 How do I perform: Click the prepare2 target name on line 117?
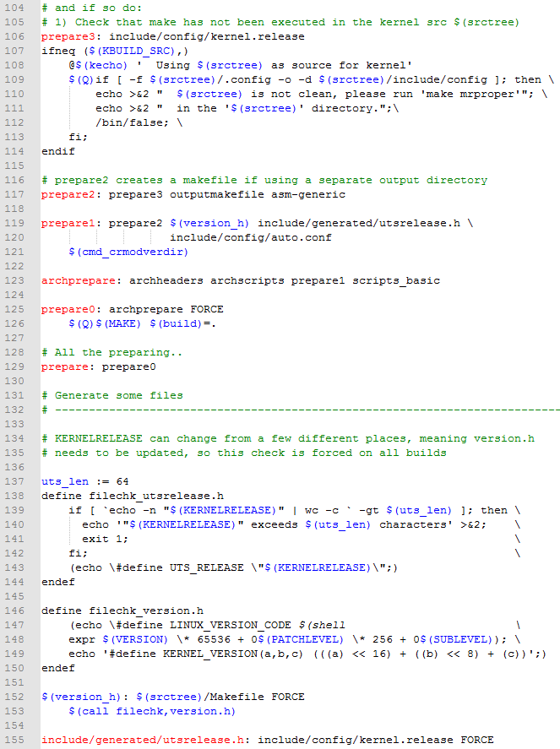coord(68,194)
